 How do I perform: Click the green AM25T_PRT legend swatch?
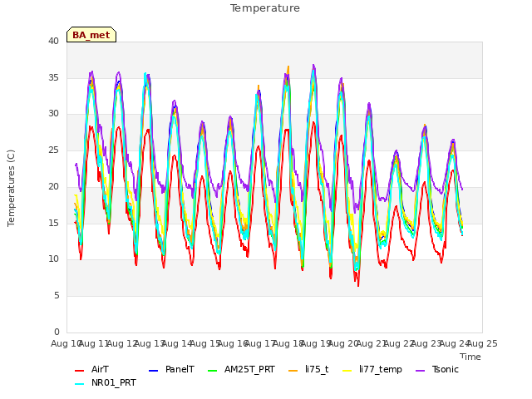coord(213,371)
